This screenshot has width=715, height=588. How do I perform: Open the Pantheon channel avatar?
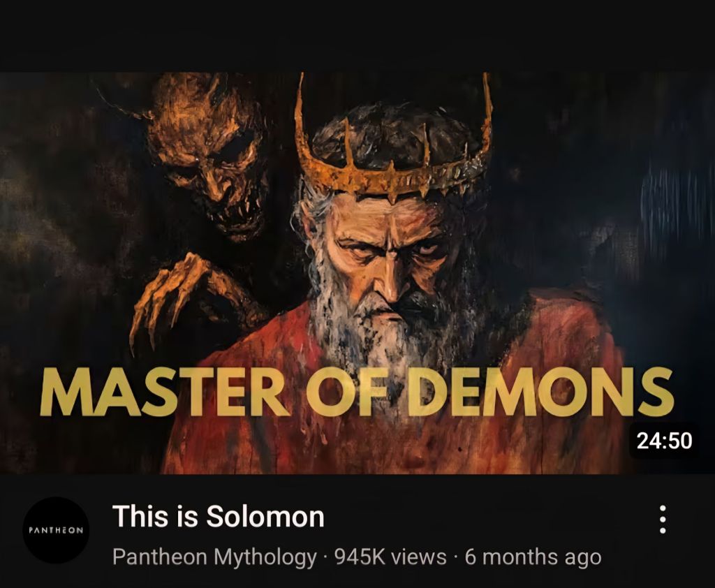(56, 530)
